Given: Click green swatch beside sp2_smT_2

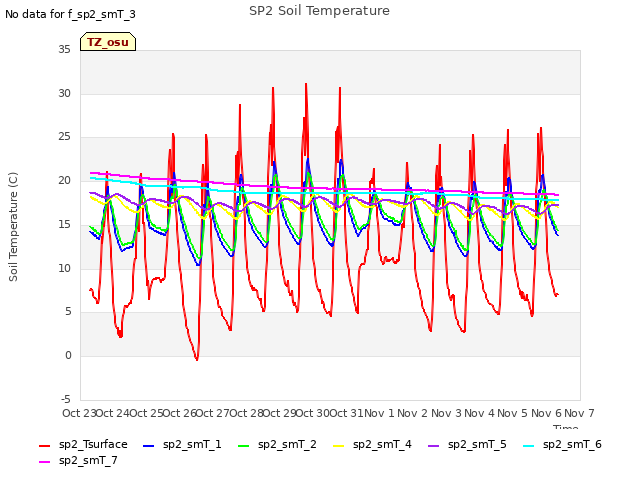Looking at the screenshot, I should pos(244,446).
